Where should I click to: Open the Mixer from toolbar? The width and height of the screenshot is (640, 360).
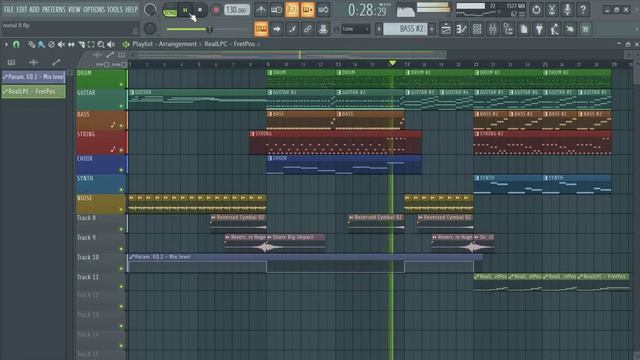493,29
